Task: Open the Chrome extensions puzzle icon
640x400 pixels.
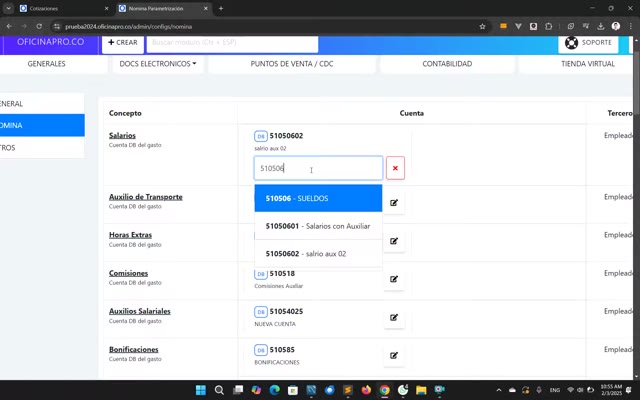Action: (549, 27)
